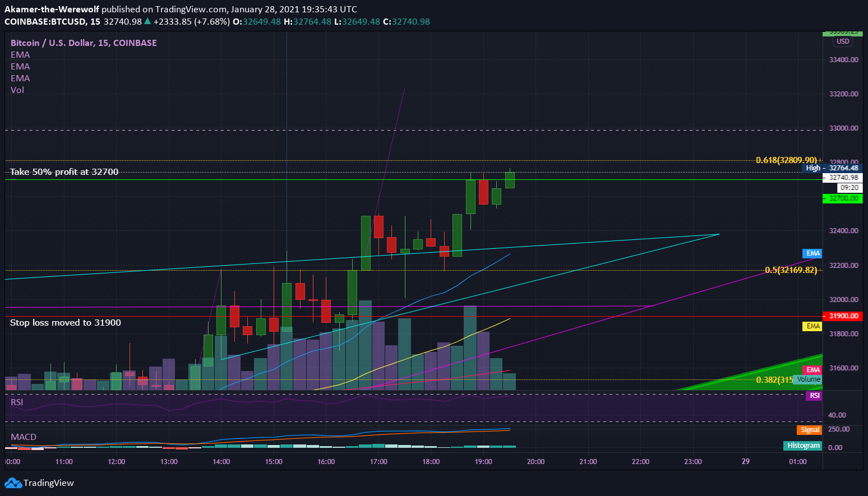Click the 0.5(32169.82) Fibonacci level label

[791, 270]
